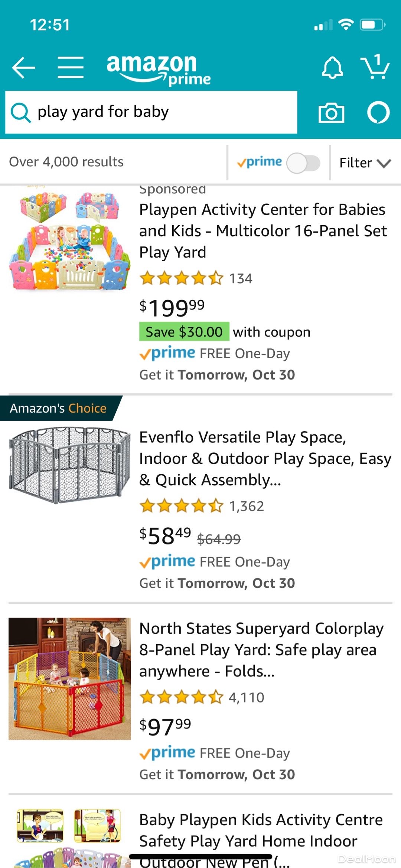Viewport: 401px width, 868px height.
Task: Tap the Alexa voice icon
Action: pos(378,112)
